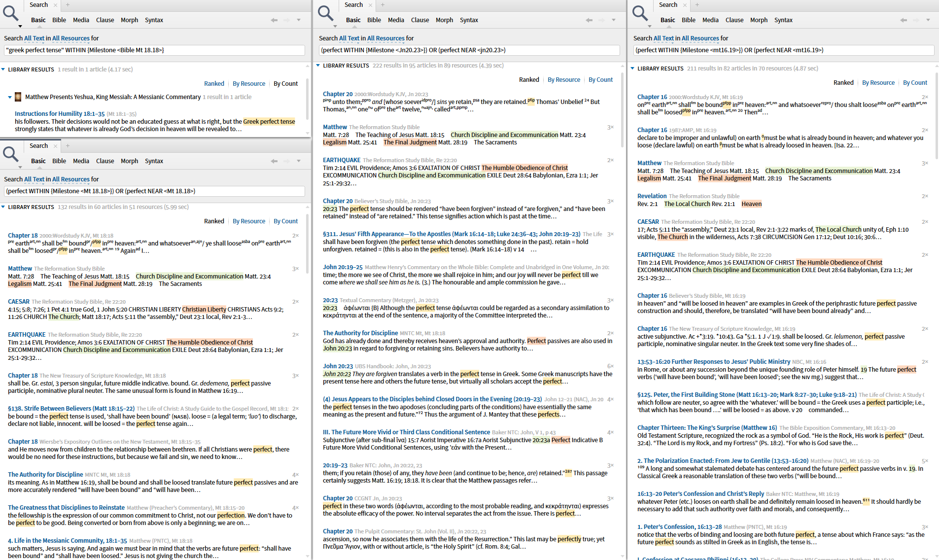Click the Matthew Presents Yeshua book cover icon

click(x=18, y=97)
